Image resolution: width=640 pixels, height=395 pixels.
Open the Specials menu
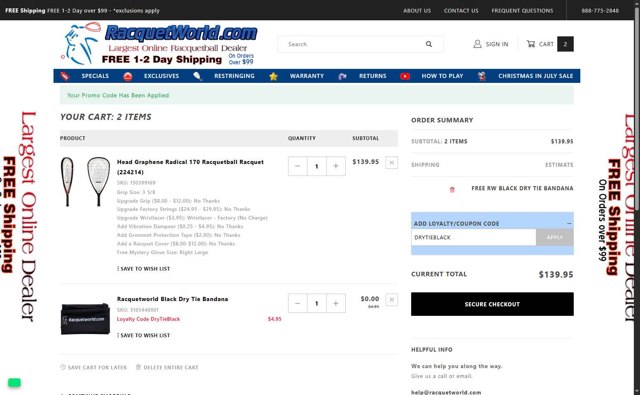95,76
